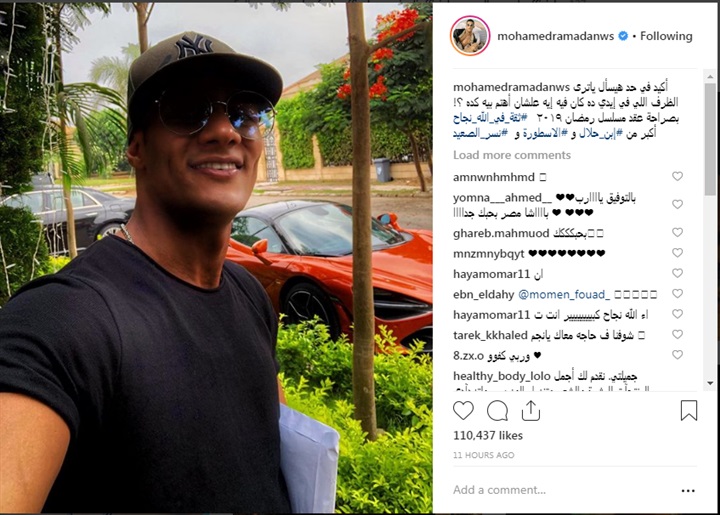The height and width of the screenshot is (515, 720).
Task: Click the comments scrollbar down arrow
Action: [x=710, y=383]
